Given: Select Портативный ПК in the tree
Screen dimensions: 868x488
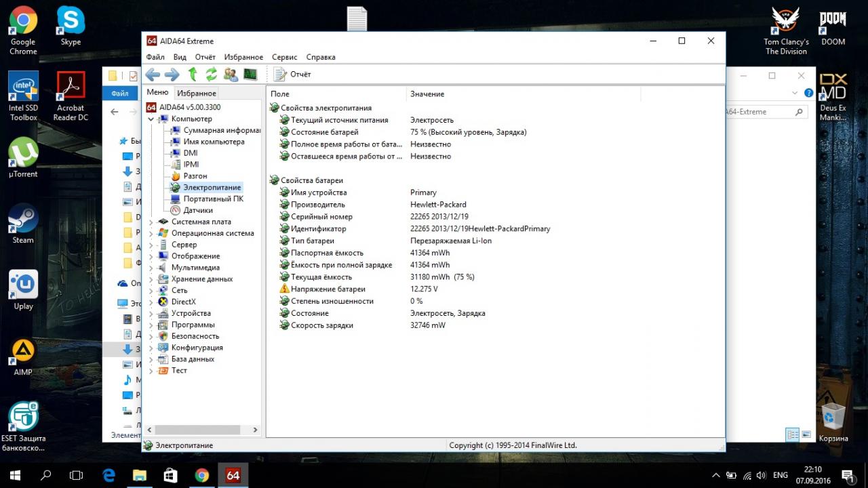Looking at the screenshot, I should (213, 199).
